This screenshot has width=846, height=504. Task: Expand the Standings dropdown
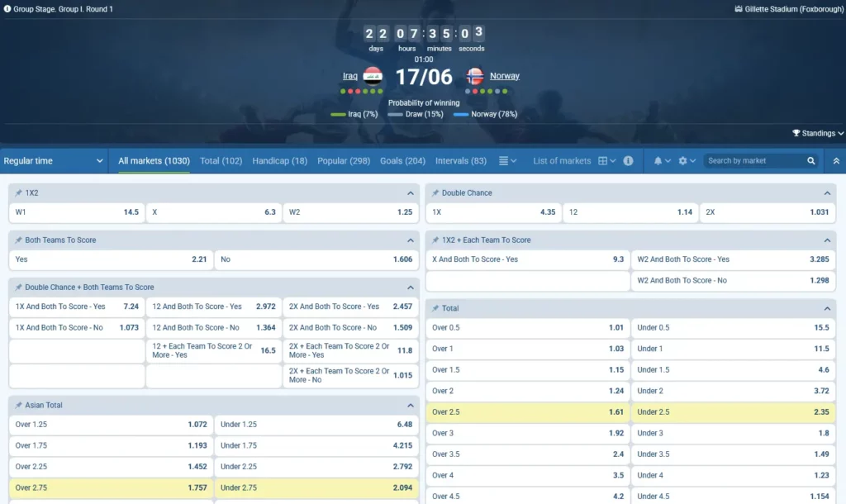click(x=817, y=133)
